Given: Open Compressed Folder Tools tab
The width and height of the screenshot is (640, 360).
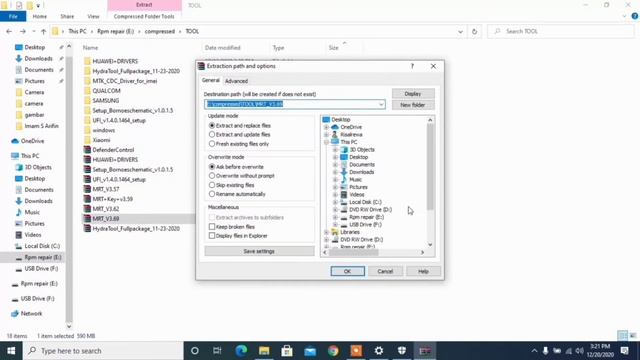Looking at the screenshot, I should (144, 16).
